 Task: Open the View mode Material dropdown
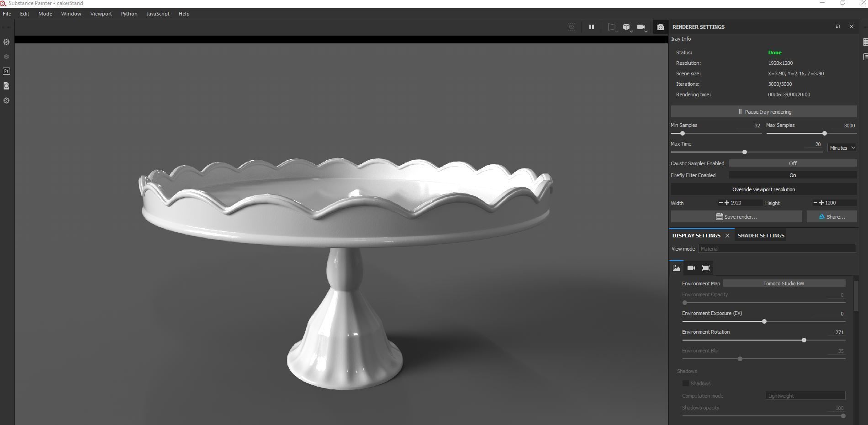click(x=777, y=249)
